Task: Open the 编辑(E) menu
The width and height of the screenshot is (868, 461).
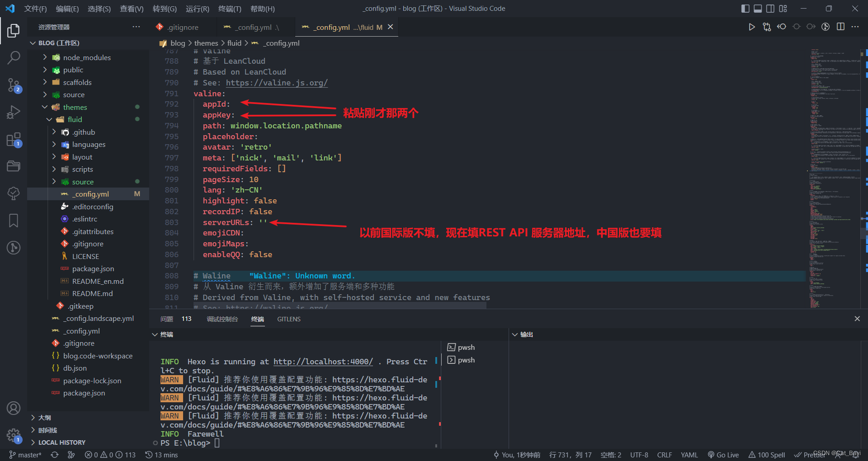Action: coord(67,9)
